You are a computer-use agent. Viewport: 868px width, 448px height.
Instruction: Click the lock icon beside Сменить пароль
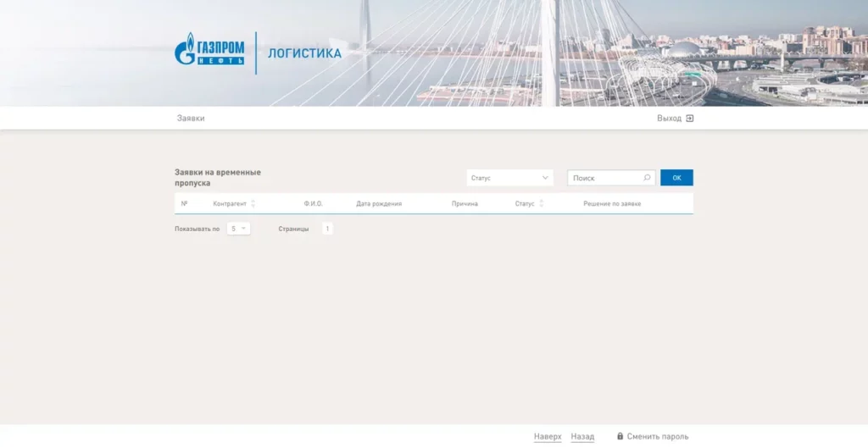tap(620, 436)
